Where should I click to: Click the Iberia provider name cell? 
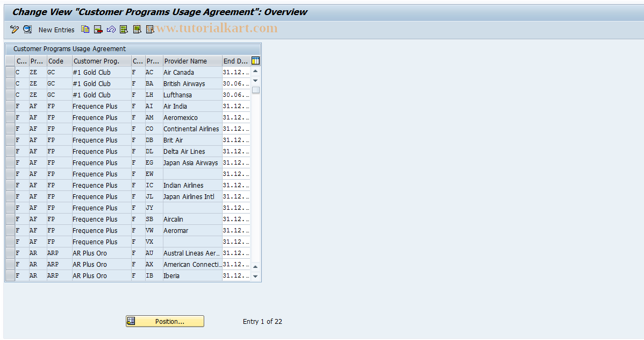coord(192,275)
